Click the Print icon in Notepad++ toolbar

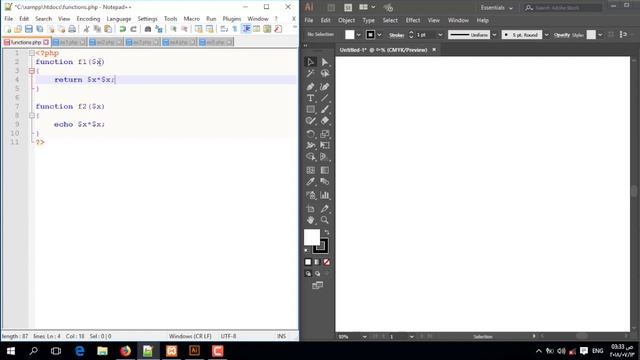tap(72, 29)
